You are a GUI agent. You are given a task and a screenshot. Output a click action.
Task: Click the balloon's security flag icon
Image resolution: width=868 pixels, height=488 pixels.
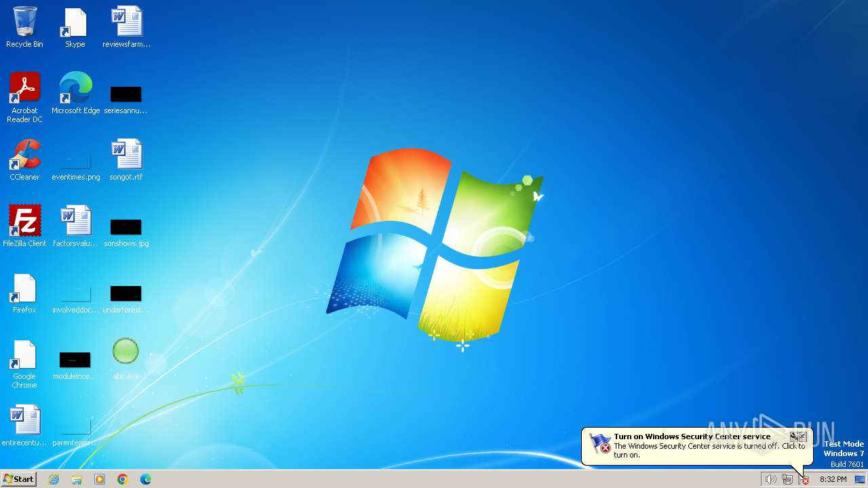pos(601,443)
